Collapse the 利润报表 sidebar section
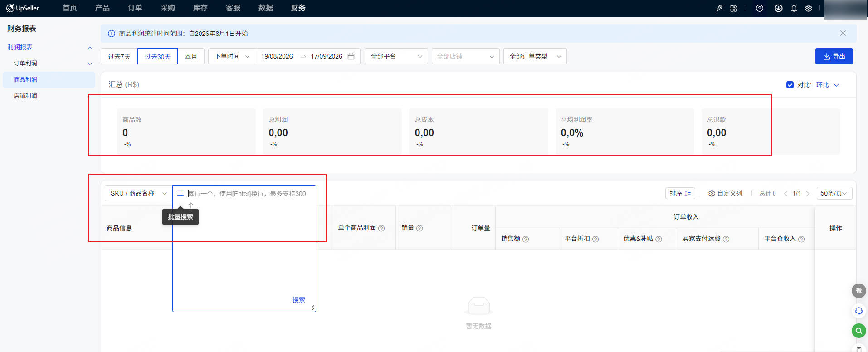Image resolution: width=868 pixels, height=352 pixels. [x=90, y=48]
